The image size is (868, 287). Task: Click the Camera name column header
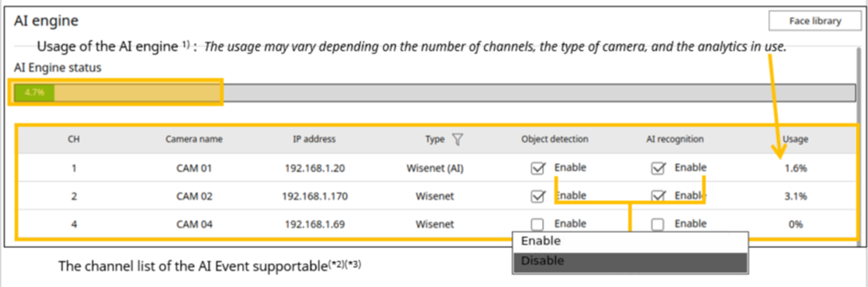(194, 139)
